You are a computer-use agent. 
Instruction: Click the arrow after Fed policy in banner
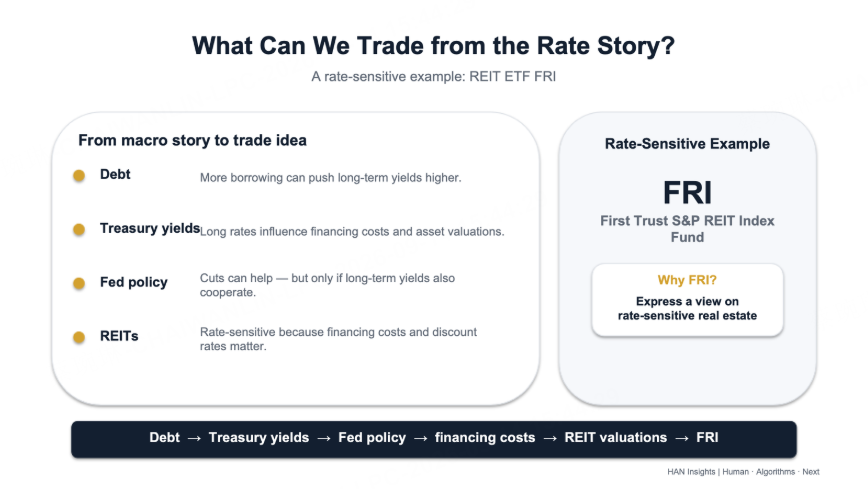coord(421,438)
